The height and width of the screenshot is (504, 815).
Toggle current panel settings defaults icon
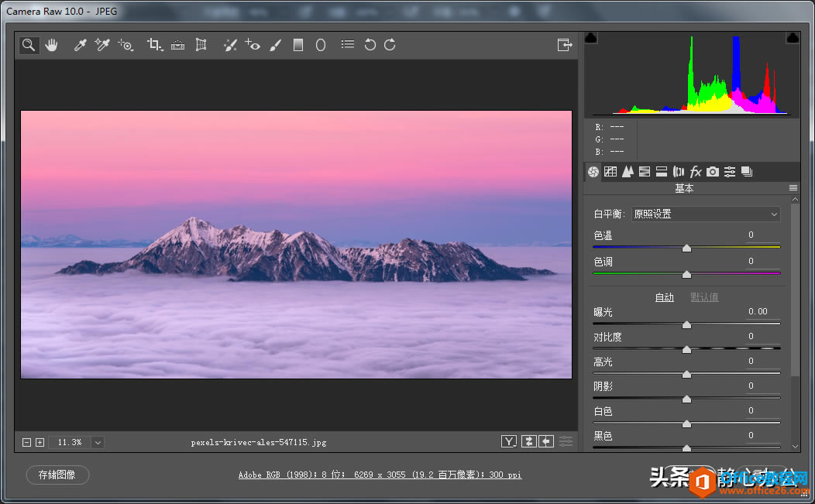[566, 441]
